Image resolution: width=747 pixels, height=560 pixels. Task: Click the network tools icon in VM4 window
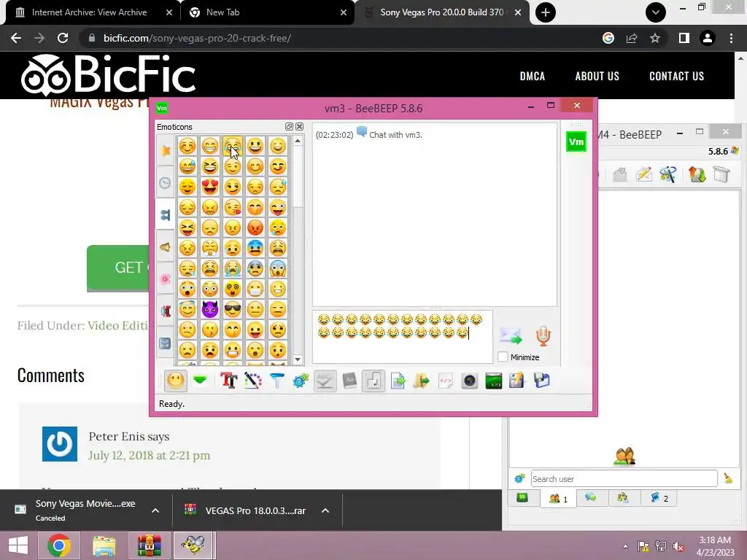[x=668, y=174]
